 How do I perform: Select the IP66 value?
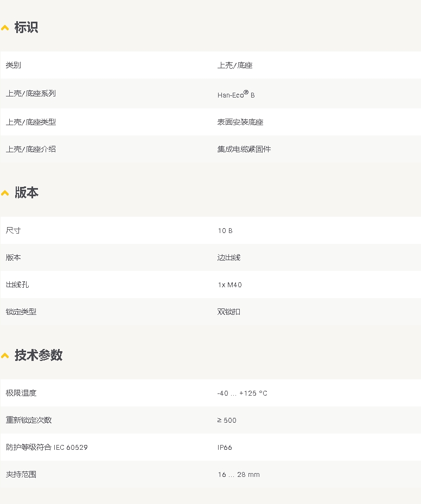[225, 448]
